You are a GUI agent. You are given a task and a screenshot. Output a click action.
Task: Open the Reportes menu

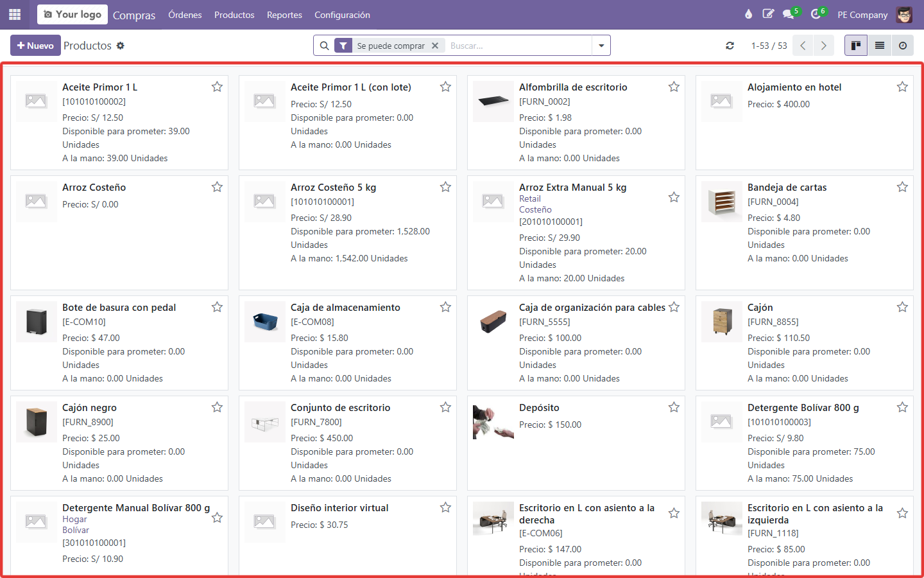[284, 15]
